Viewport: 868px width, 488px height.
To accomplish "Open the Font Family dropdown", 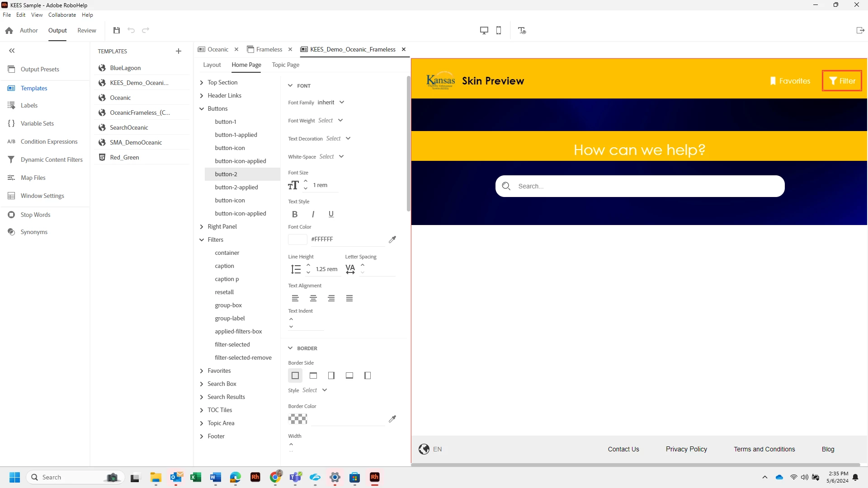I will [331, 103].
